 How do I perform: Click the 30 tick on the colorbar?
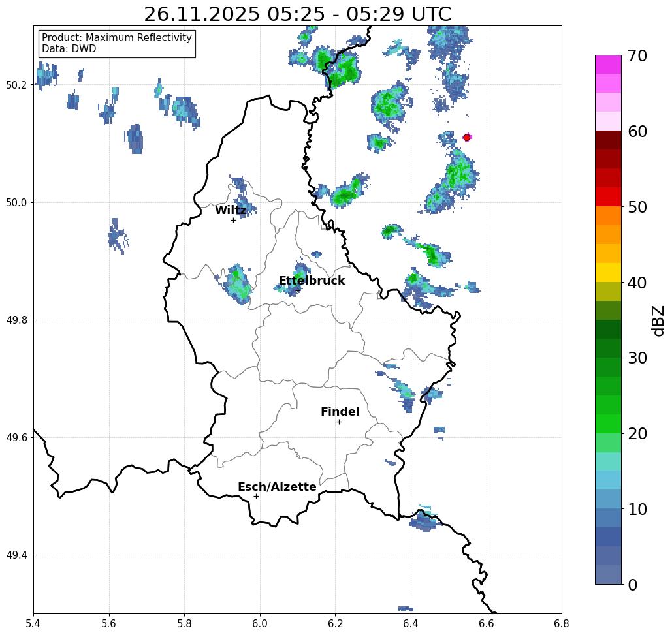[637, 358]
